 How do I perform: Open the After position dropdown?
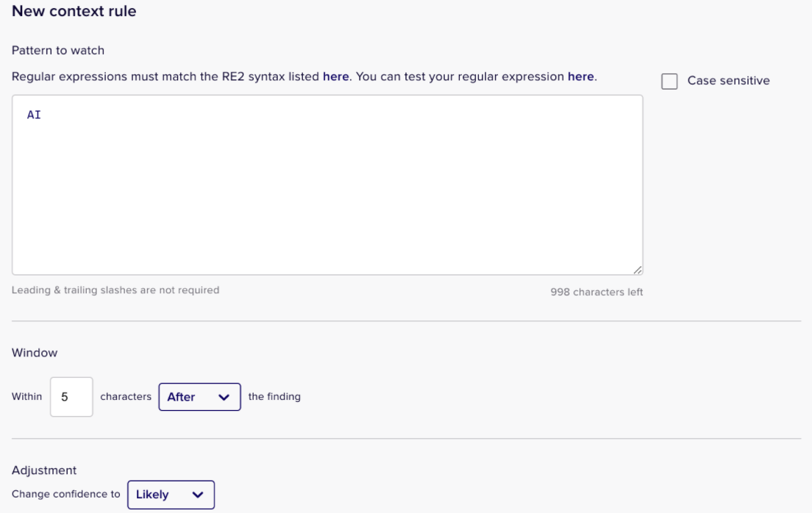(199, 397)
